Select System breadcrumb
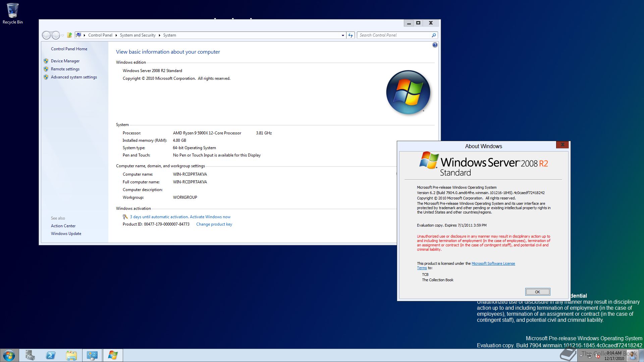This screenshot has width=644, height=362. coord(169,35)
